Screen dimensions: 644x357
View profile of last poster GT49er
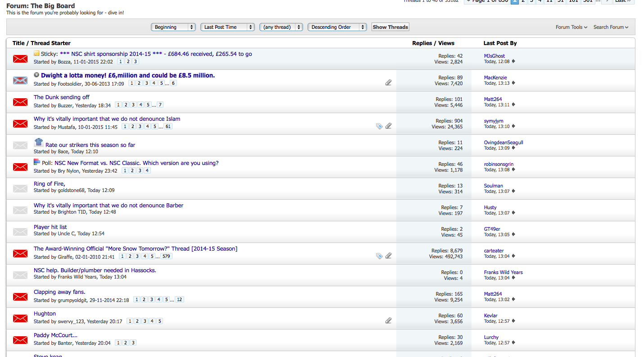[492, 229]
